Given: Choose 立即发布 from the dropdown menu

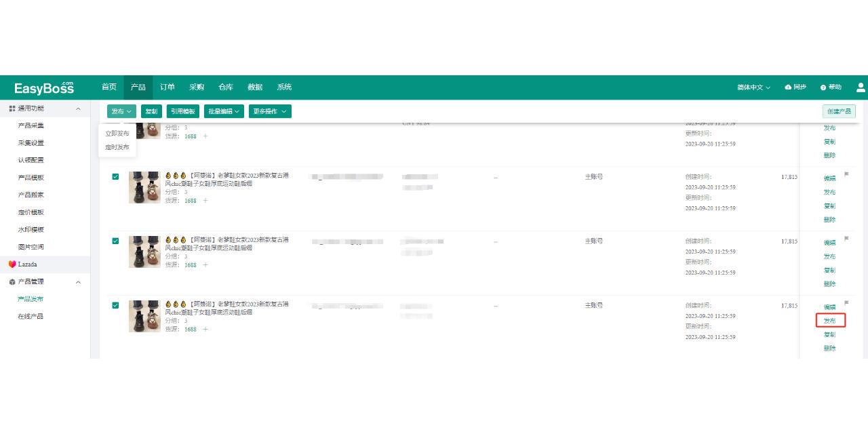Looking at the screenshot, I should coord(117,134).
